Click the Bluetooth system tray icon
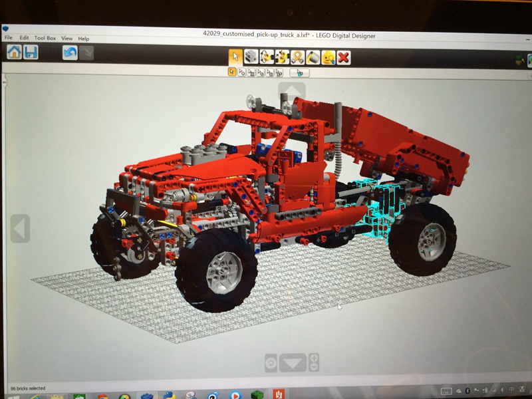This screenshot has width=532, height=399. (467, 391)
